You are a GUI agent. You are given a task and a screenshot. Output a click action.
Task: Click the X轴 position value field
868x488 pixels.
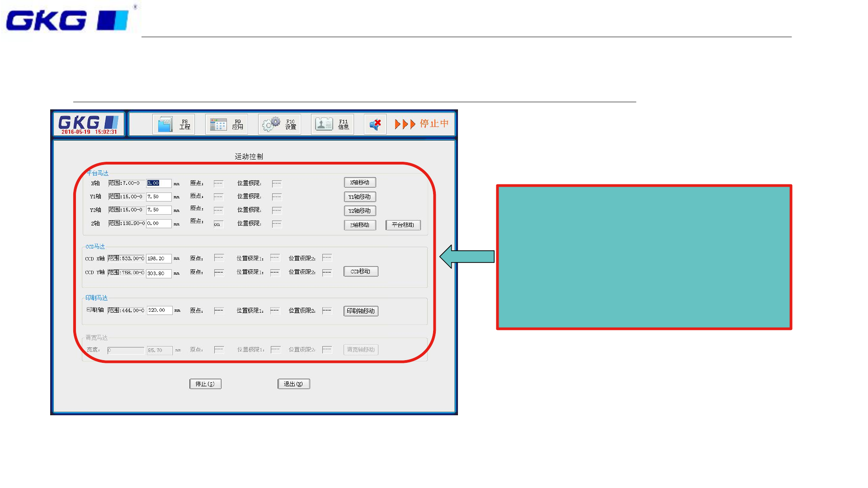(x=159, y=183)
